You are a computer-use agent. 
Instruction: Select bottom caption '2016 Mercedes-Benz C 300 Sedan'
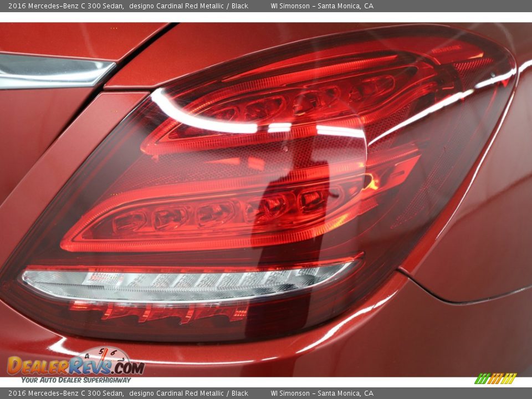(65, 393)
